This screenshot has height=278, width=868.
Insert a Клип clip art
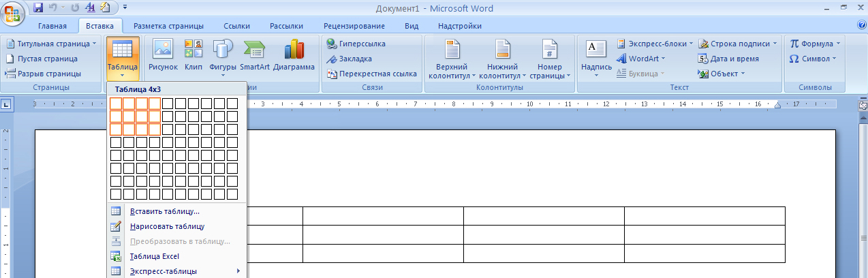point(193,55)
